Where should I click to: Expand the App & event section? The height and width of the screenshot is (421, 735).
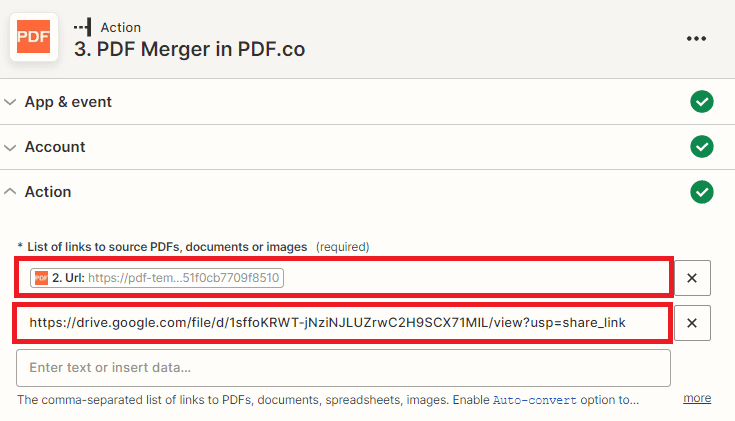(11, 102)
